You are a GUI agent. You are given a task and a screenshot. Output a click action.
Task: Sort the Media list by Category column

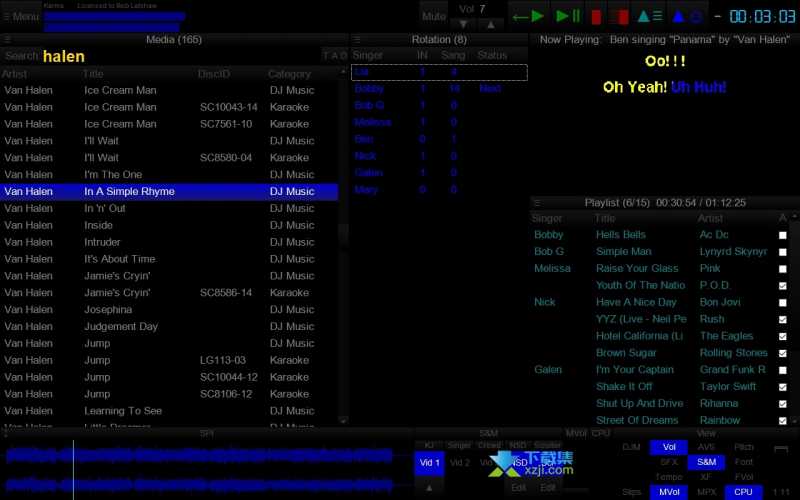click(289, 74)
